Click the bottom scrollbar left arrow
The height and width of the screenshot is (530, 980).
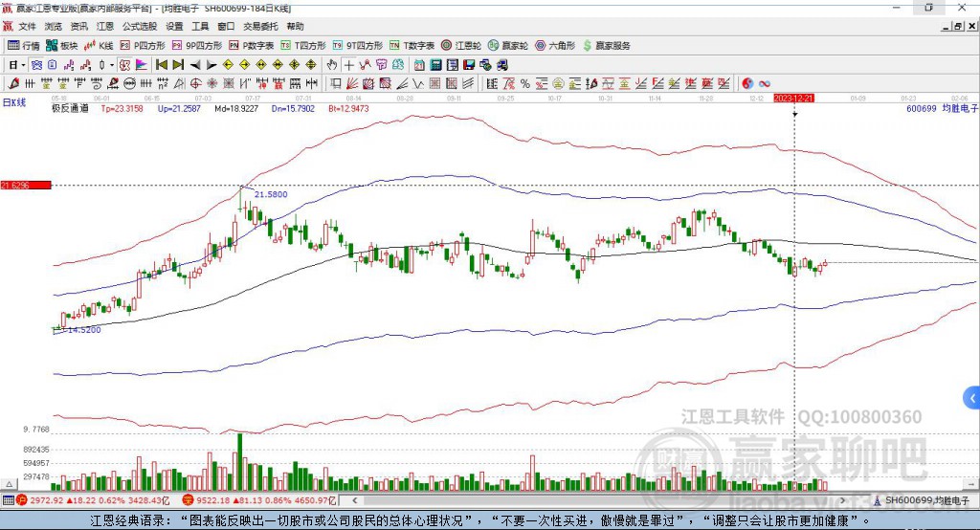[x=355, y=500]
